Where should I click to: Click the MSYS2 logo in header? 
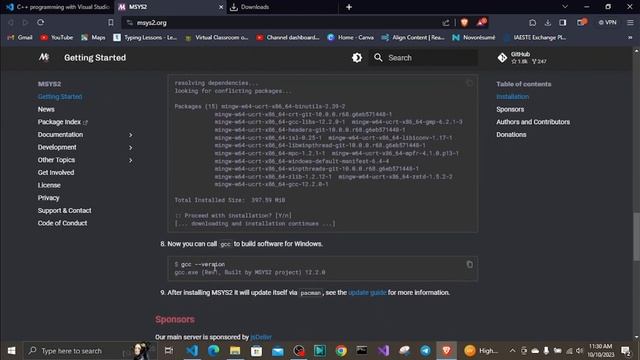[x=44, y=58]
